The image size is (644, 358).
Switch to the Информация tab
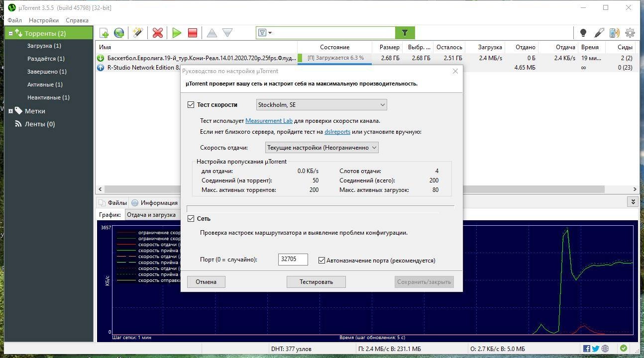(155, 203)
